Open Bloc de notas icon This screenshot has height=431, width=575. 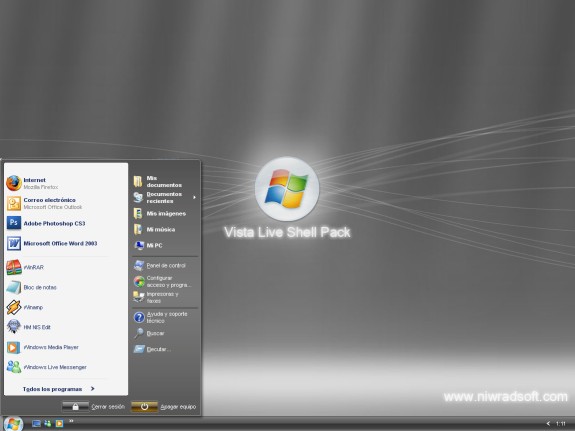(14, 287)
